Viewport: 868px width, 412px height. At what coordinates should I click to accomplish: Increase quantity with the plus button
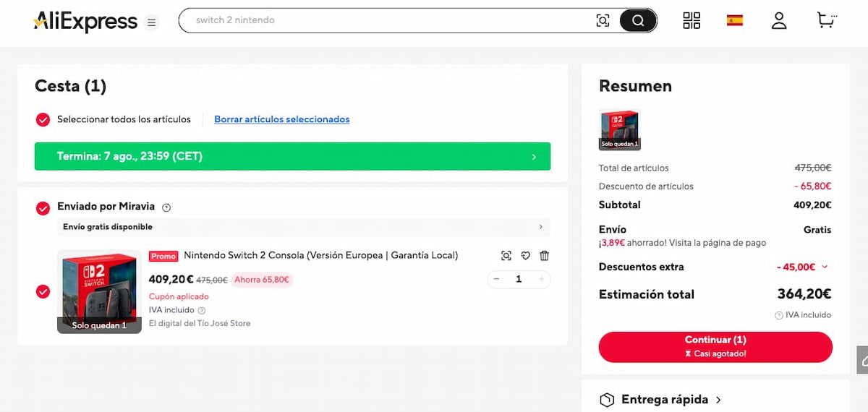542,279
